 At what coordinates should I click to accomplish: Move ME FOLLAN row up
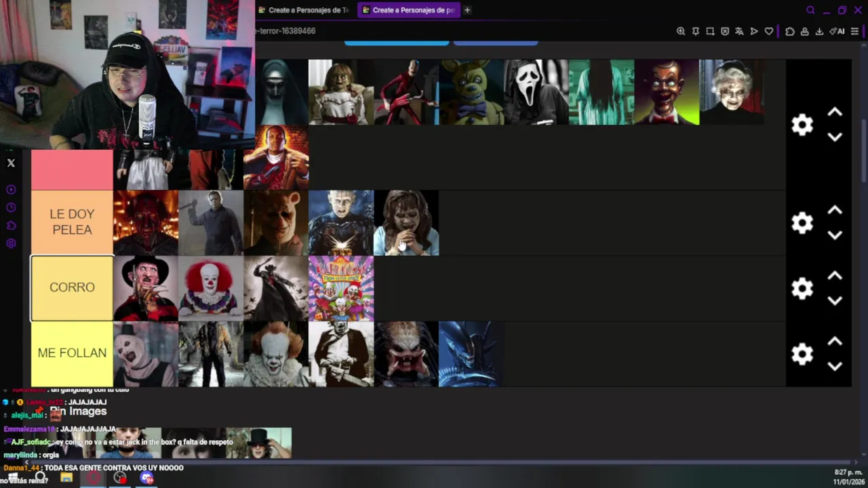835,342
